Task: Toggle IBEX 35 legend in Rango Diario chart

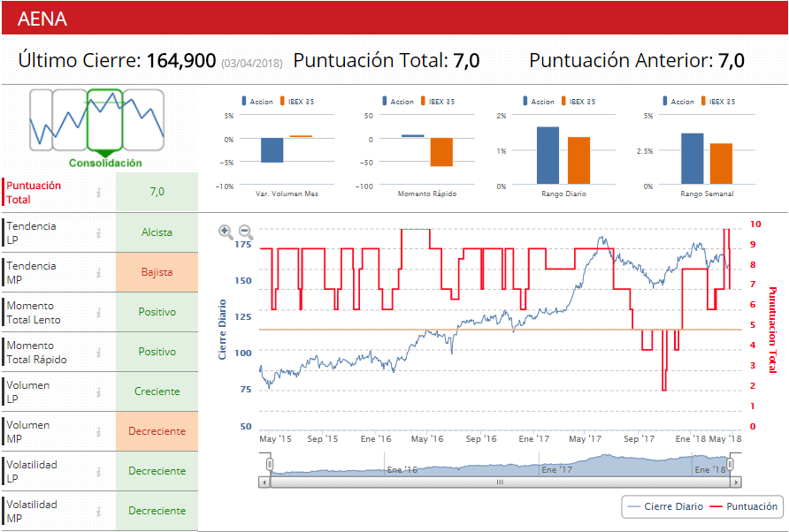Action: click(578, 101)
